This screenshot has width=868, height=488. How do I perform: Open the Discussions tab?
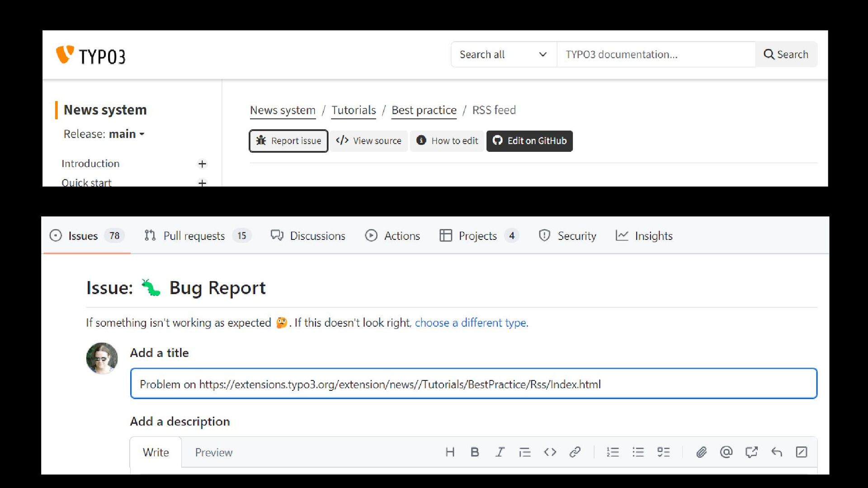click(308, 236)
